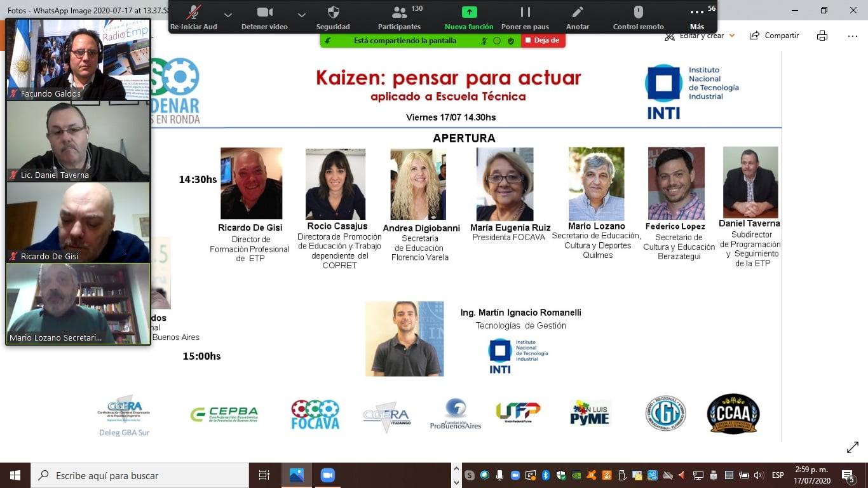This screenshot has width=868, height=488.
Task: Click Compartir in the Photos toolbar
Action: pyautogui.click(x=775, y=36)
